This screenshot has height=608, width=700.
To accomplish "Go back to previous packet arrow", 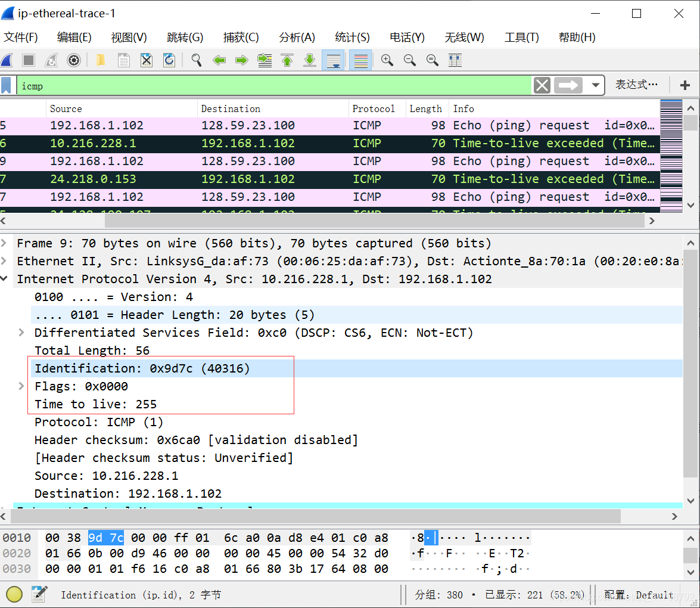I will click(x=219, y=60).
